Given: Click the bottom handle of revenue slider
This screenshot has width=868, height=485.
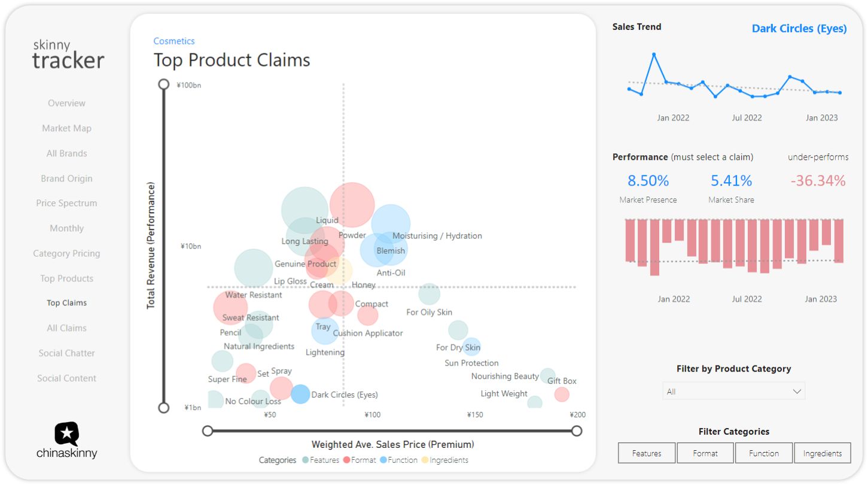Looking at the screenshot, I should pos(164,408).
